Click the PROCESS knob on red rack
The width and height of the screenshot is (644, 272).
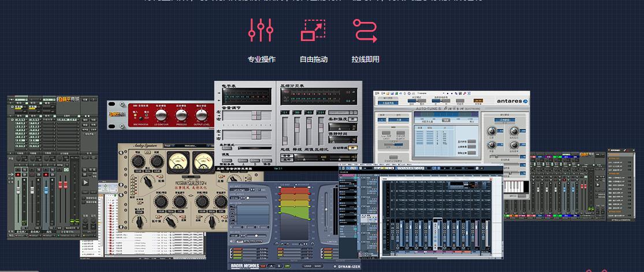[x=181, y=115]
